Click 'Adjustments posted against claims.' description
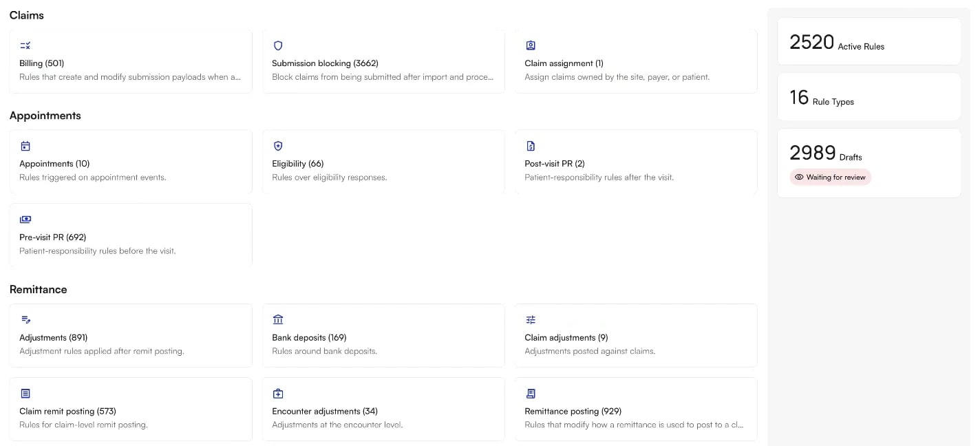Image resolution: width=980 pixels, height=446 pixels. tap(590, 352)
